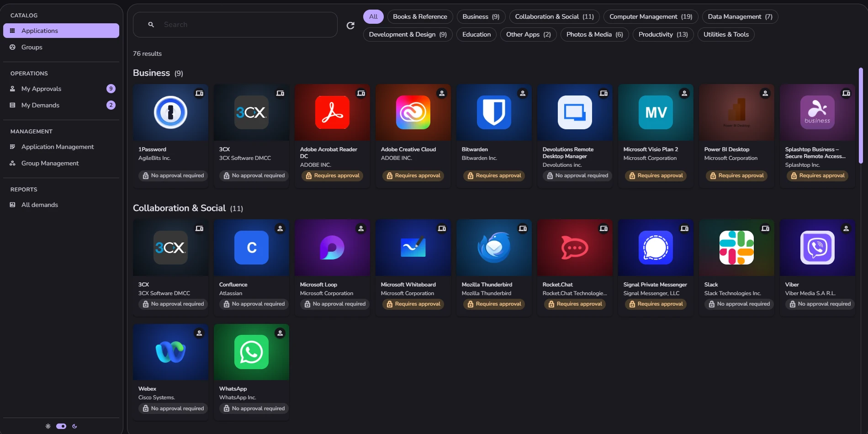Open the Viber app icon
868x434 pixels.
tap(817, 248)
